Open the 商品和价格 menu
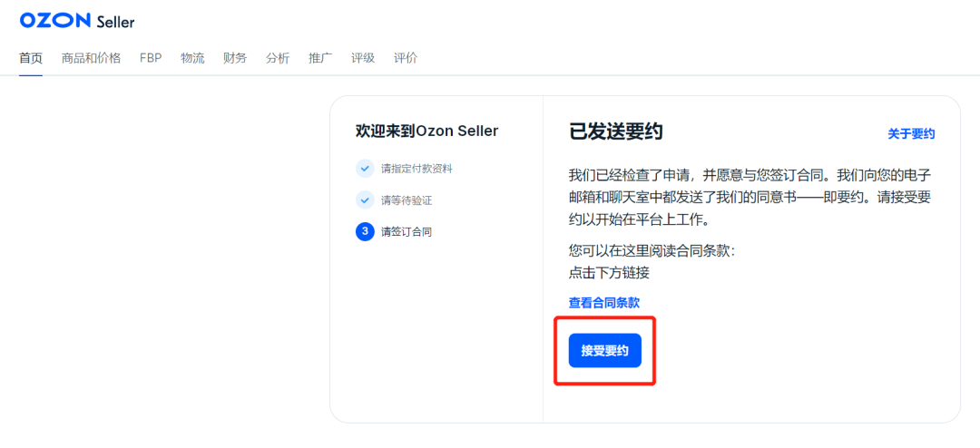 tap(91, 58)
